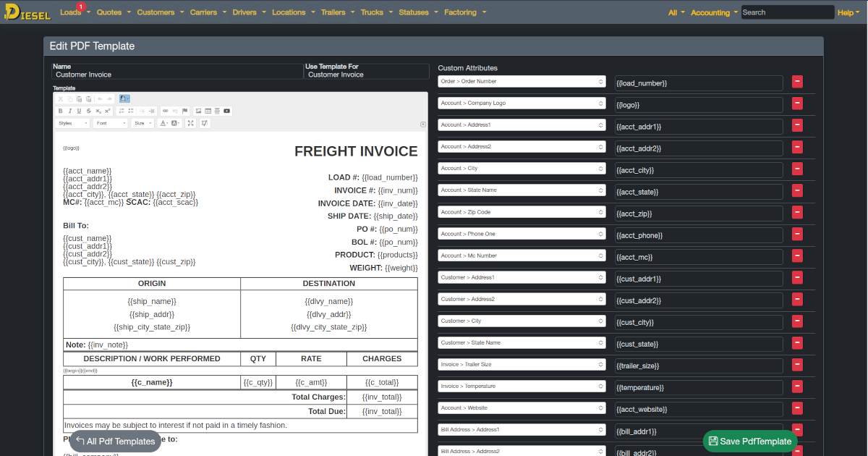Open the 'Customer > City' dropdown
Screen dimensions: 868x456
(522, 321)
